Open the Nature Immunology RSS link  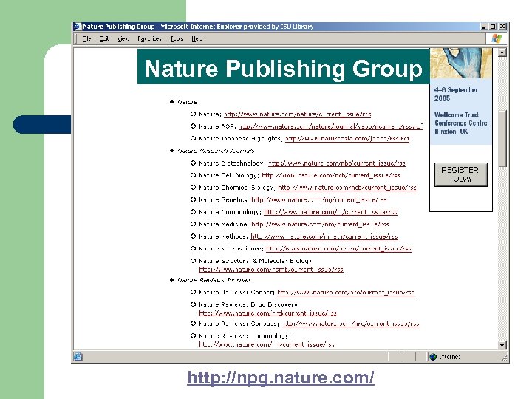(x=330, y=212)
